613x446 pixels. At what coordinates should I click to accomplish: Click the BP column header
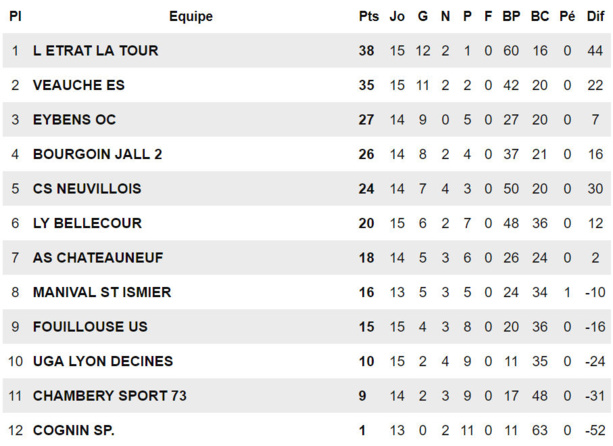pos(511,16)
